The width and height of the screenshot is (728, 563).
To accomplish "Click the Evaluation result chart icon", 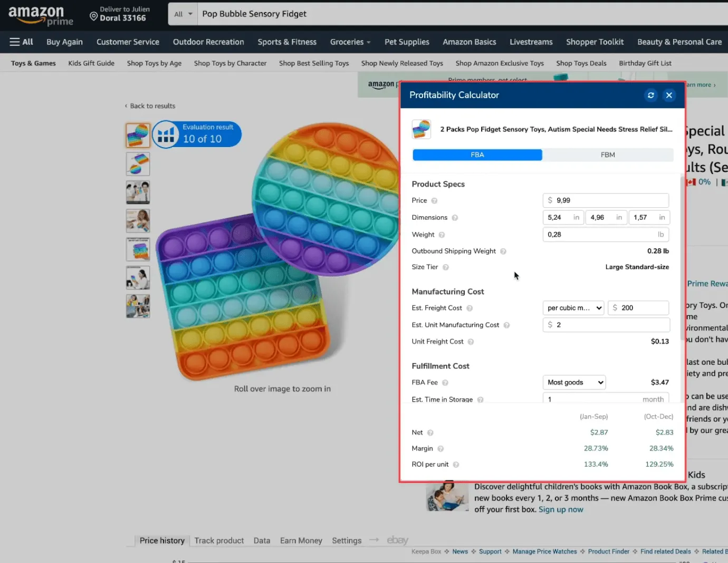I will tap(166, 135).
